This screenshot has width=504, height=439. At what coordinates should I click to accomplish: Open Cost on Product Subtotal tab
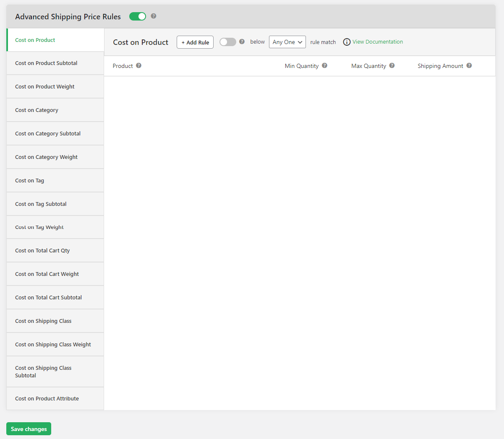coord(55,63)
